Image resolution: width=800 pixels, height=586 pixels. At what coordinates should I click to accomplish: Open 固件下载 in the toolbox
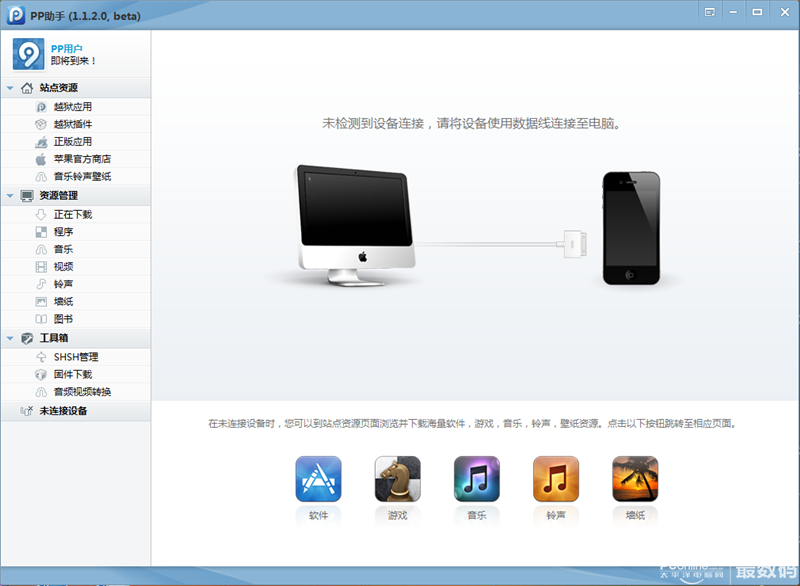coord(72,374)
